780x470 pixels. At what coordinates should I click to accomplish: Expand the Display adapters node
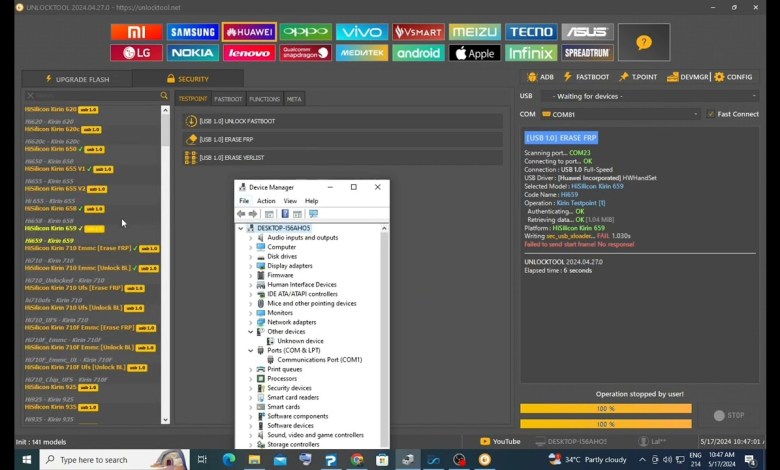250,266
